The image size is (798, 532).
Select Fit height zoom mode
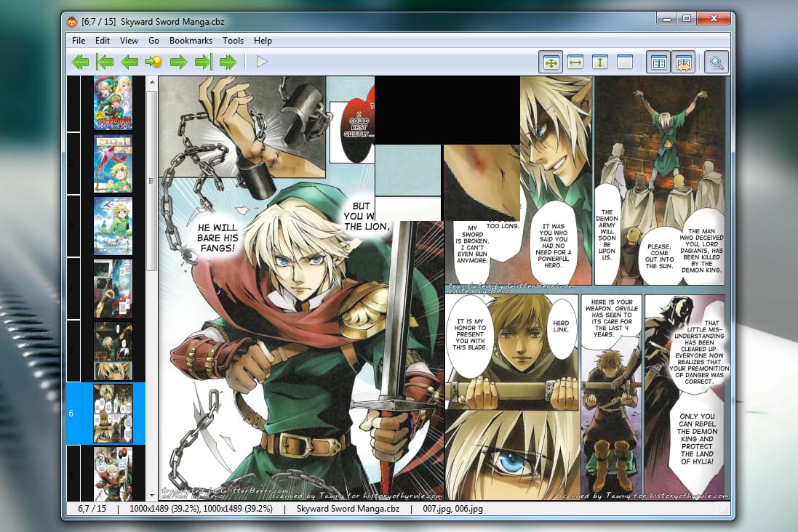tap(600, 63)
